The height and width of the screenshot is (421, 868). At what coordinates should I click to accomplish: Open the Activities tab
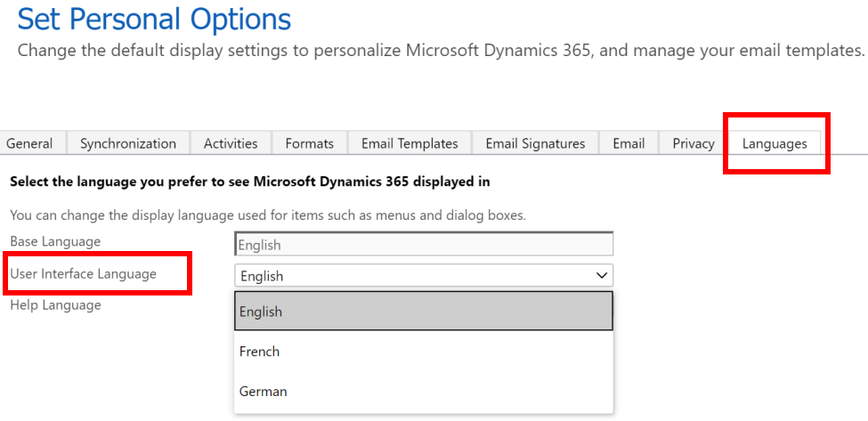click(231, 144)
